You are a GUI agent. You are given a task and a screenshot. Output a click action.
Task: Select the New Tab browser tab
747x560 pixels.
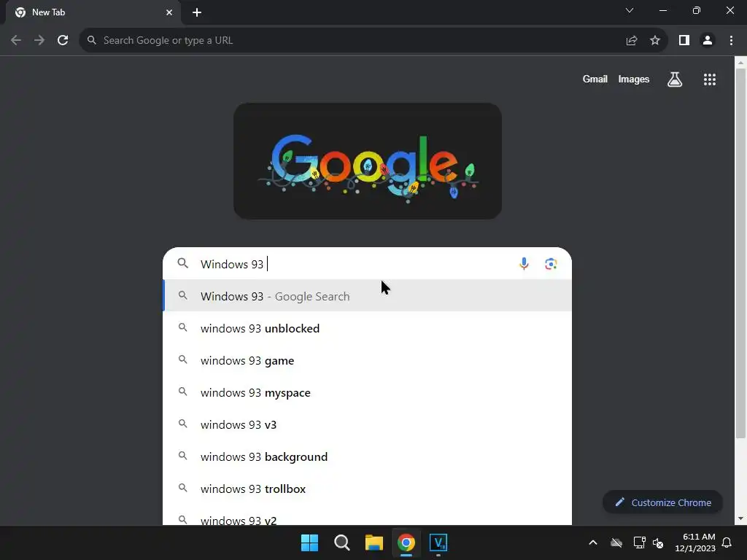pyautogui.click(x=93, y=12)
